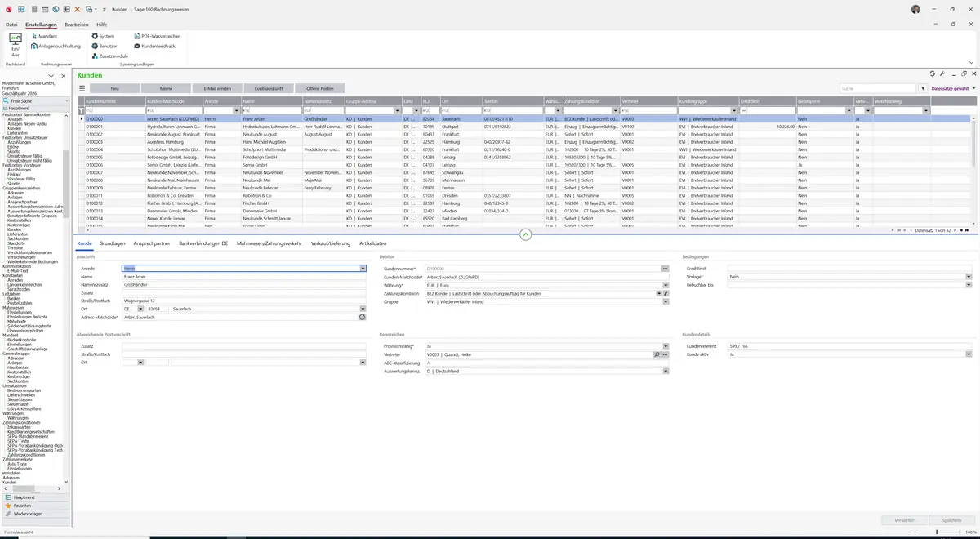Click the E-Mail senden button
This screenshot has width=980, height=539.
[x=217, y=88]
